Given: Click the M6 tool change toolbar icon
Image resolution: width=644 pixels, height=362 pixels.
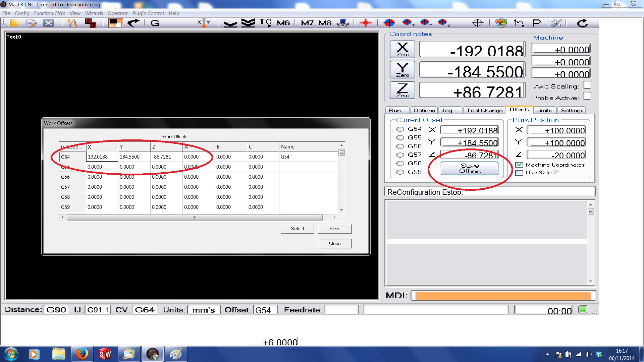Looking at the screenshot, I should (283, 23).
